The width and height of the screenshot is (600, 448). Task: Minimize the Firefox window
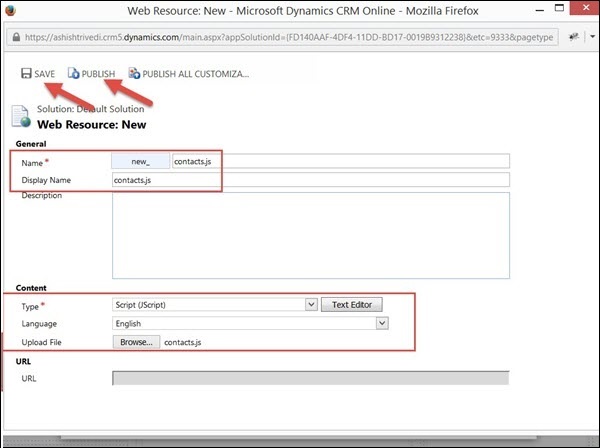click(x=540, y=10)
